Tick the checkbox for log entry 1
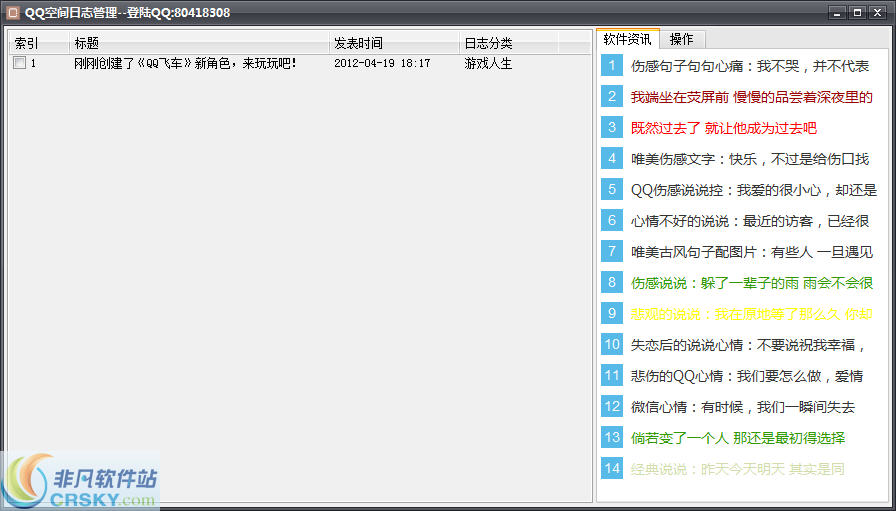Viewport: 896px width, 511px height. click(19, 63)
